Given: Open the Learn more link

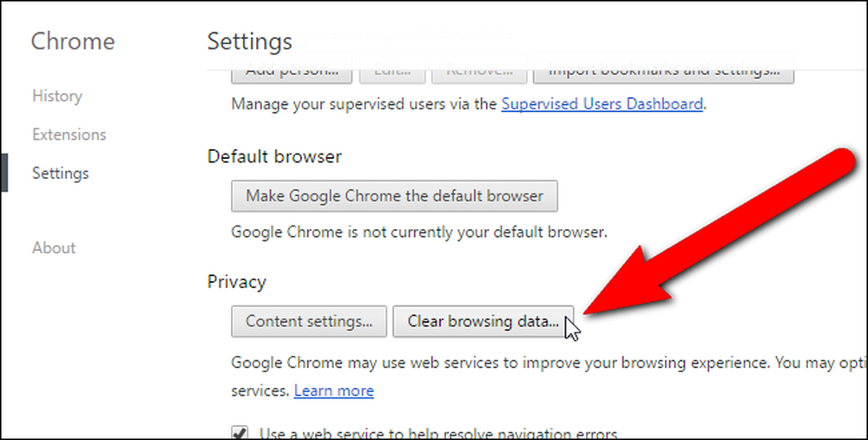Looking at the screenshot, I should (x=334, y=391).
